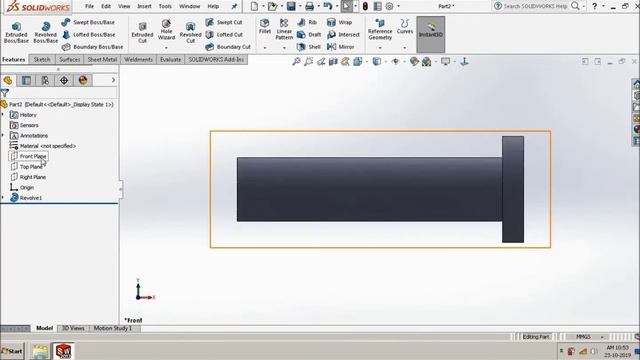The height and width of the screenshot is (360, 640).
Task: Open the MMGS units dropdown
Action: (x=602, y=337)
